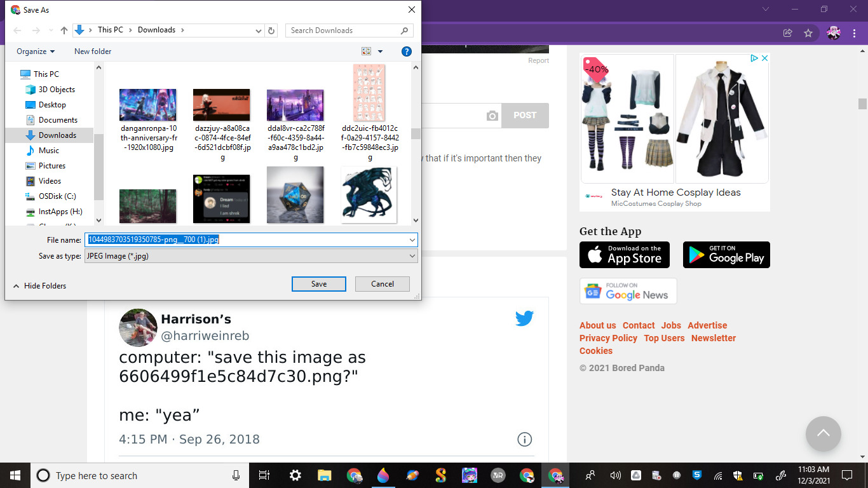Select Pictures in navigation tree
Image resolution: width=868 pixels, height=488 pixels.
[x=52, y=166]
